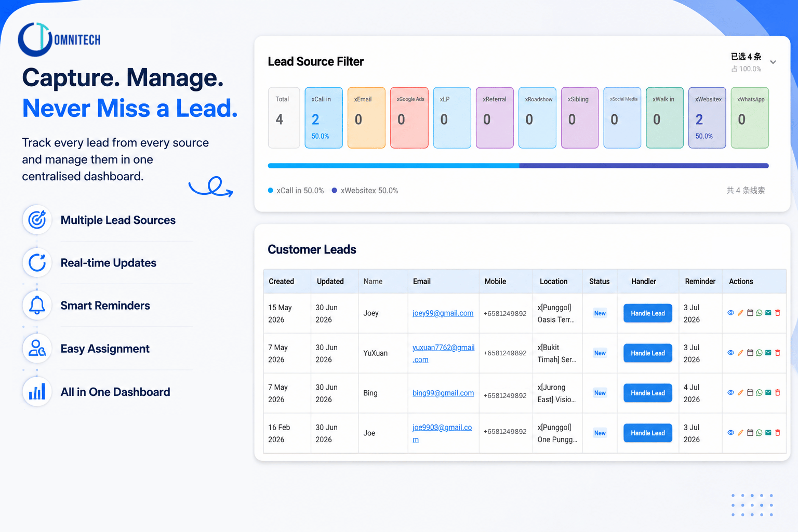
Task: Click the Smart Reminders bell icon
Action: 37,305
